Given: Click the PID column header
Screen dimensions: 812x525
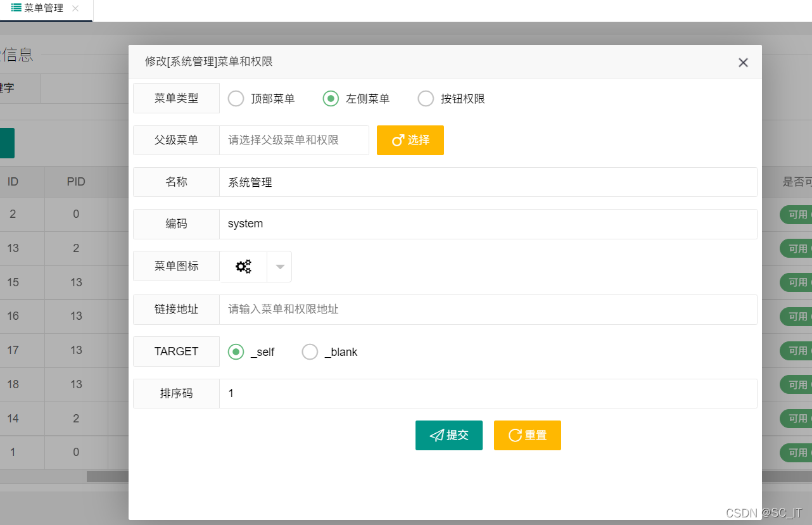Looking at the screenshot, I should [x=76, y=182].
